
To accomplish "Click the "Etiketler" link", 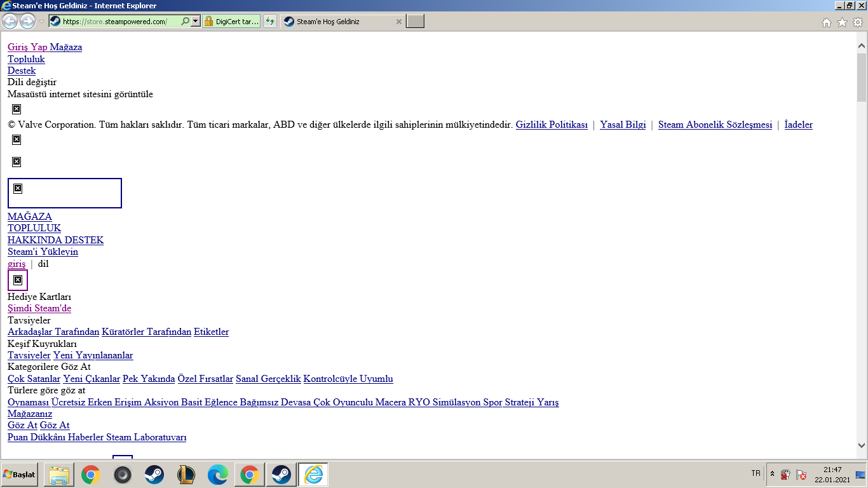I will tap(211, 332).
